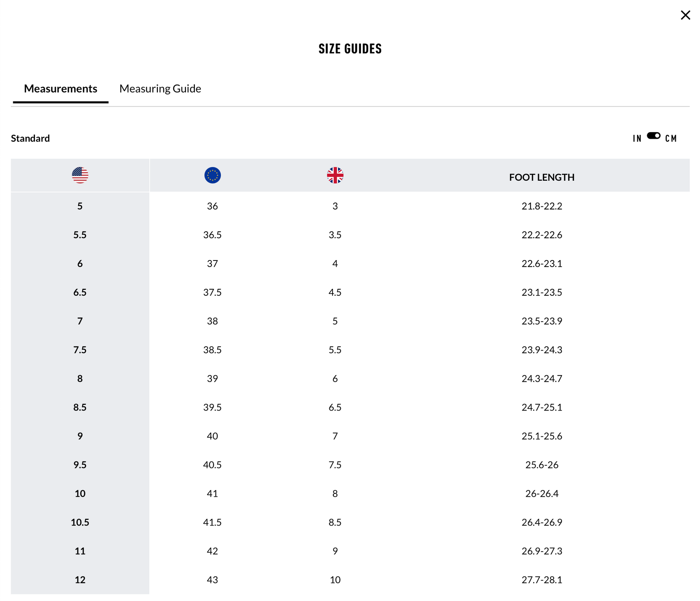Click the US flag icon
The image size is (700, 601).
click(x=80, y=175)
